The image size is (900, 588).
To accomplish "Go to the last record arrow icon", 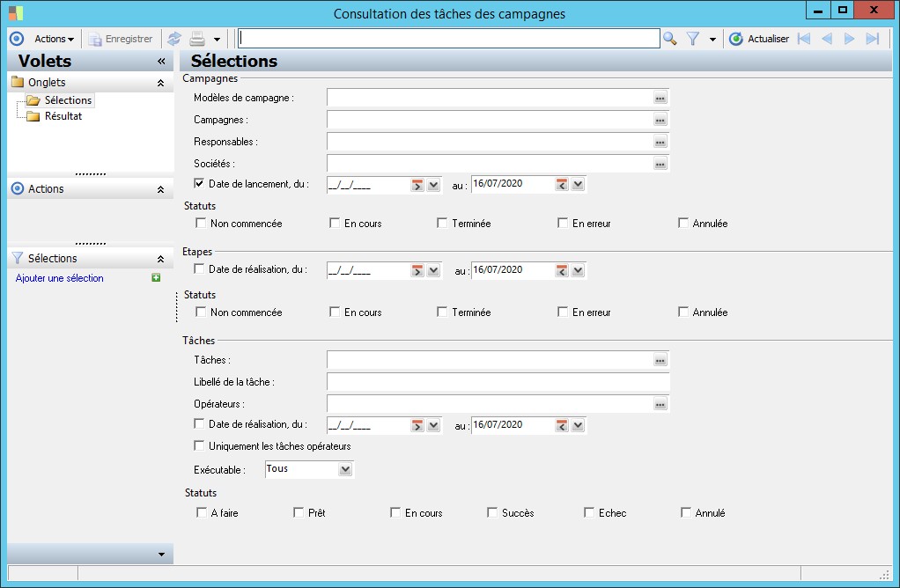I will [x=873, y=39].
